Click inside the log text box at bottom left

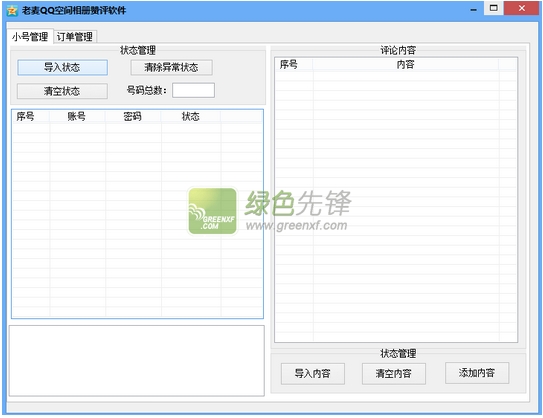[x=137, y=361]
